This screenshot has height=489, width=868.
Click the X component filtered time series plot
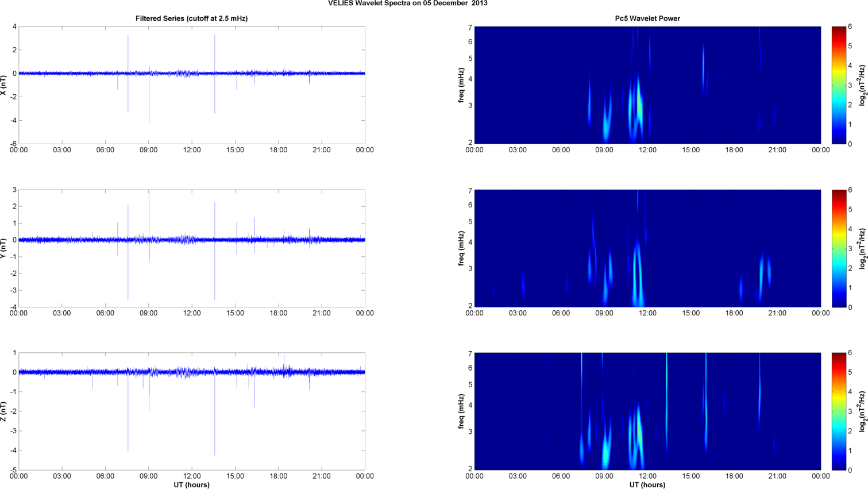[191, 85]
